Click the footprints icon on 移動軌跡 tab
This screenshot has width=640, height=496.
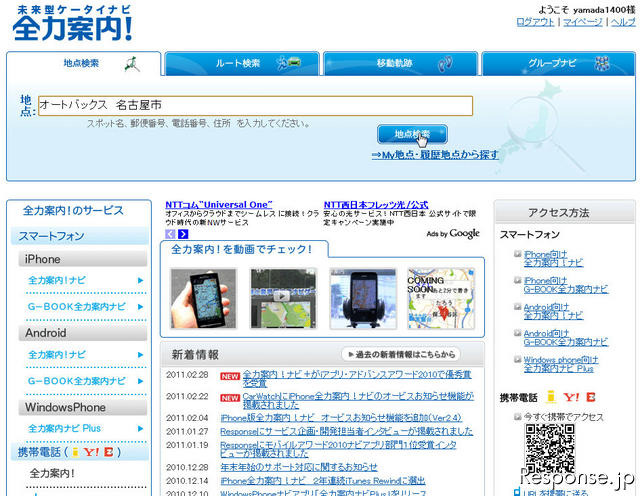tap(445, 64)
